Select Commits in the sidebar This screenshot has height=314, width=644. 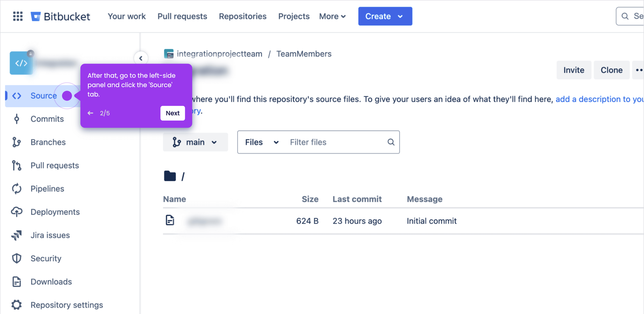point(47,119)
